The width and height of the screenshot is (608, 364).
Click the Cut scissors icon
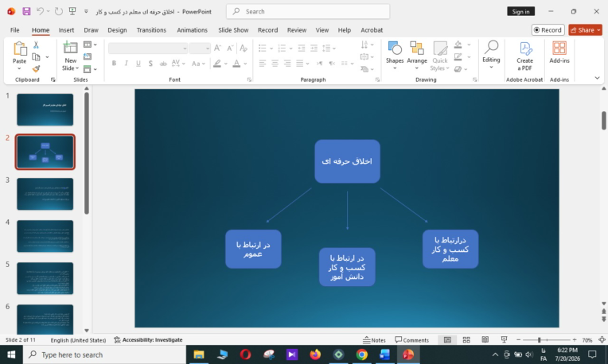click(36, 45)
